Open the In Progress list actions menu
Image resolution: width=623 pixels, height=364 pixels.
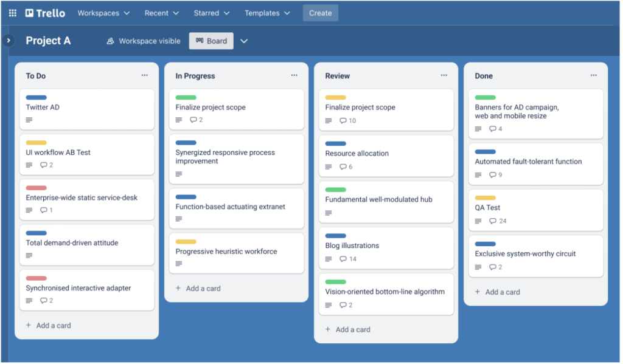click(294, 75)
